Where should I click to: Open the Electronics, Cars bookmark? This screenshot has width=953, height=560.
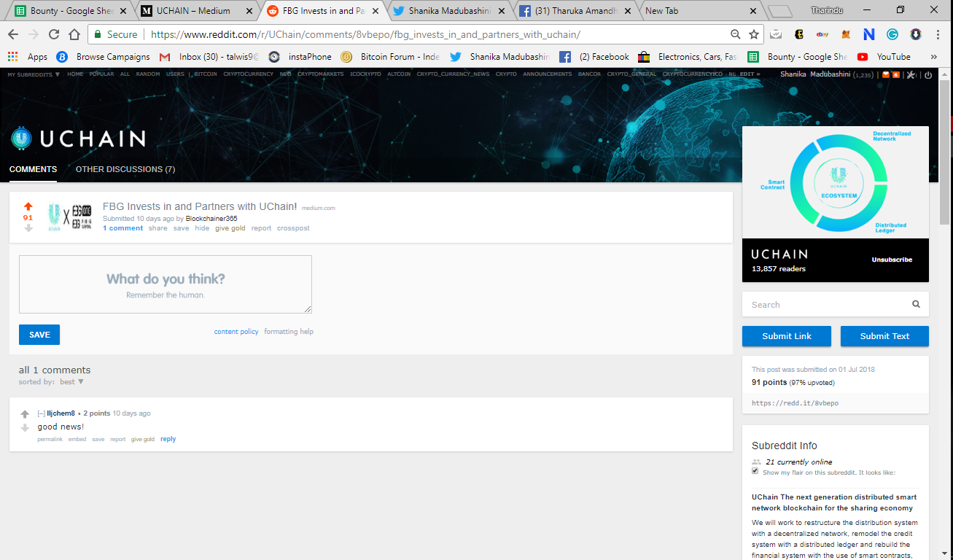pyautogui.click(x=688, y=57)
